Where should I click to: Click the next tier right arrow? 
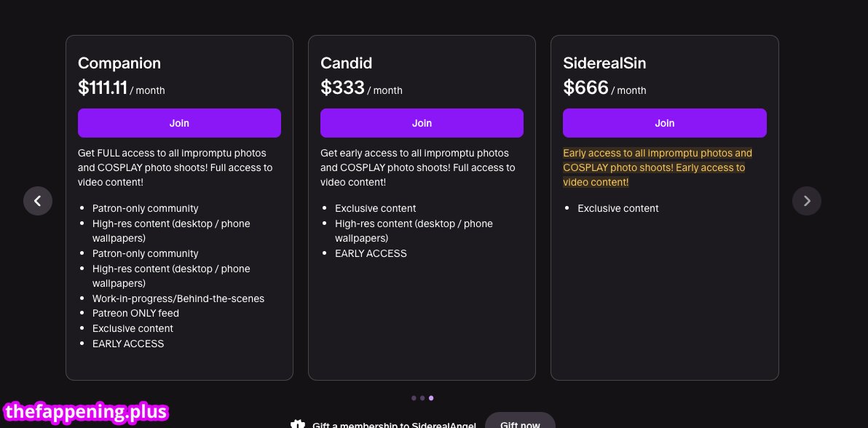click(806, 201)
